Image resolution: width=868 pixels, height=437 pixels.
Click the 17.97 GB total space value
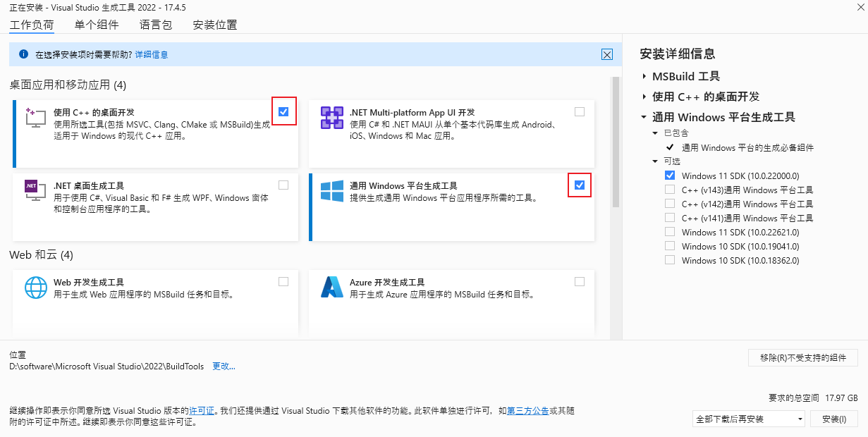[x=842, y=398]
